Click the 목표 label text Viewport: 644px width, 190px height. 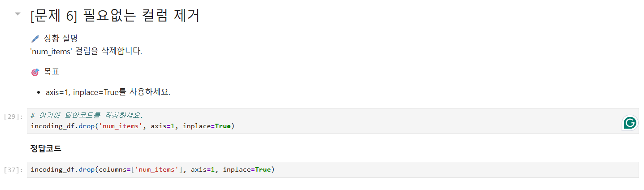[x=52, y=72]
